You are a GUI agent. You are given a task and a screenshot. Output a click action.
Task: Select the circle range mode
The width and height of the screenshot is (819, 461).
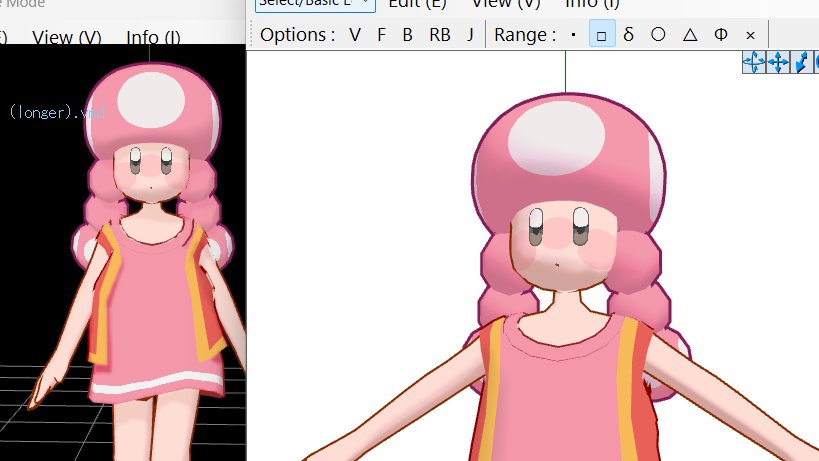click(x=658, y=35)
